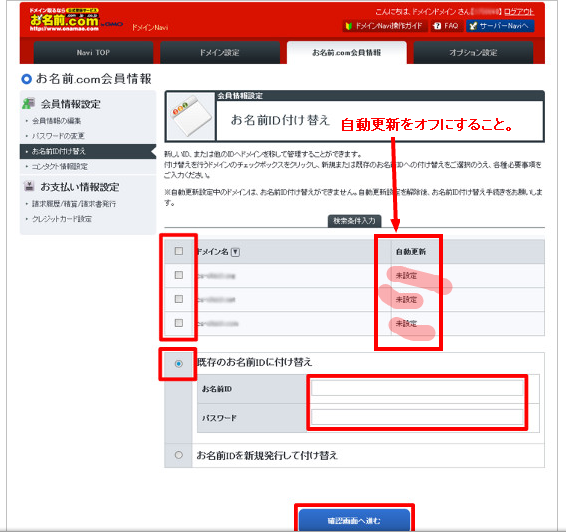Open the FAQ button
The height and width of the screenshot is (532, 566).
click(x=447, y=26)
